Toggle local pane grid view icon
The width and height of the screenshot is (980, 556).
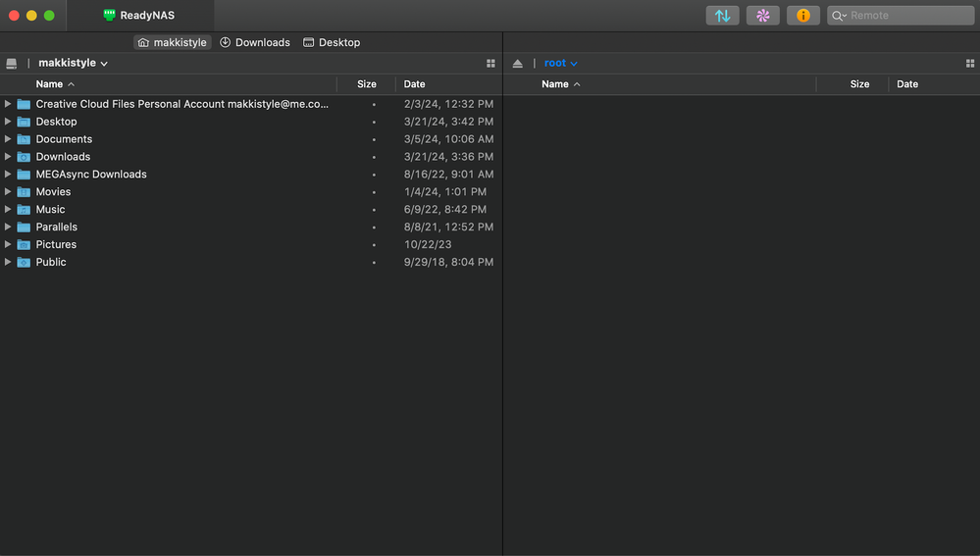(490, 63)
